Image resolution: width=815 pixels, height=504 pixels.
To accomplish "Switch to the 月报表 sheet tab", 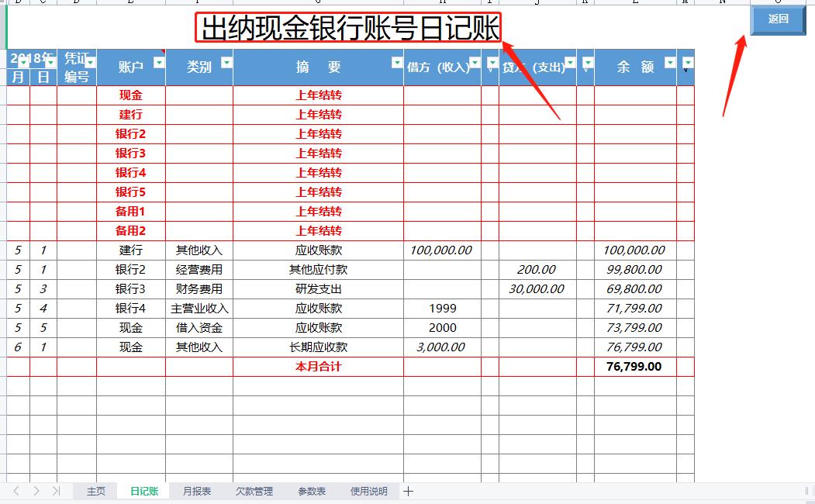I will tap(199, 490).
